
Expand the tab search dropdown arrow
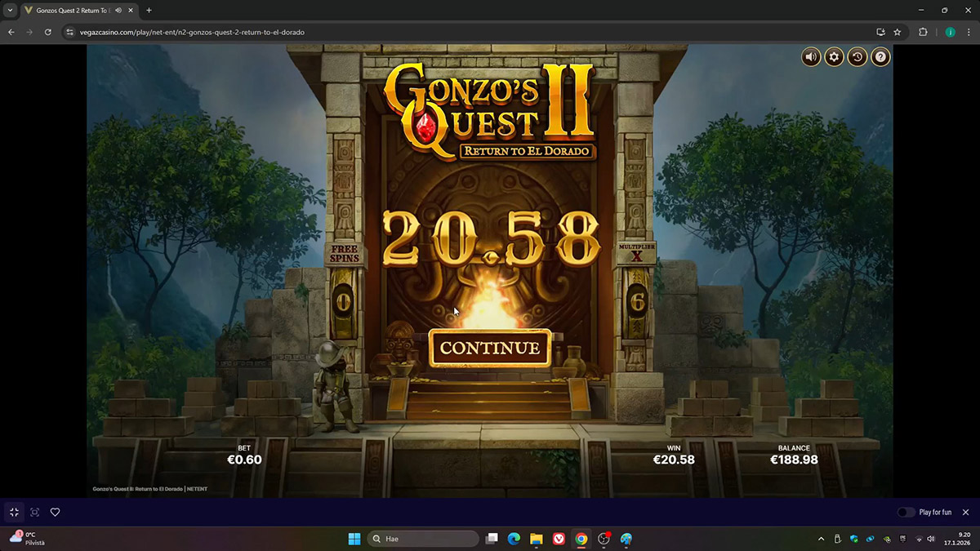[10, 11]
